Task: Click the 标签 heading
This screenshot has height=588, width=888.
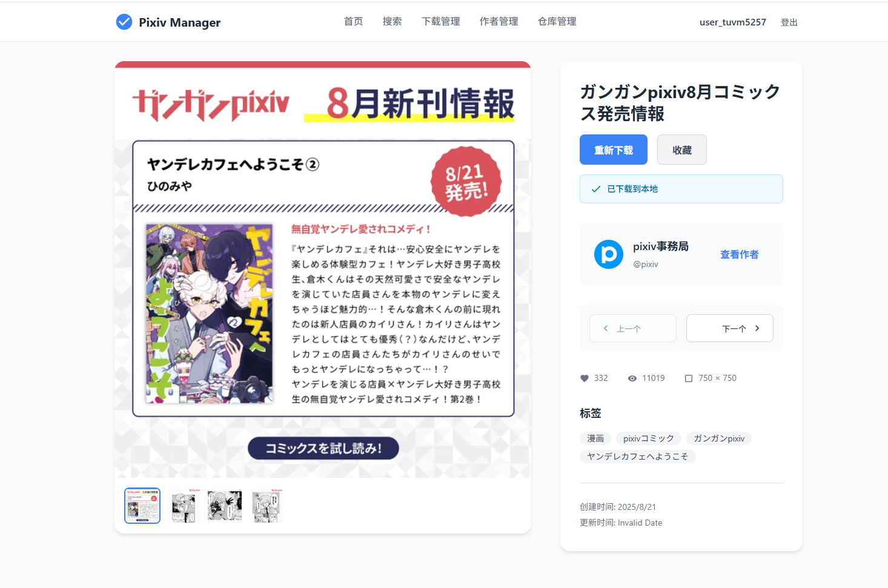Action: pos(591,413)
